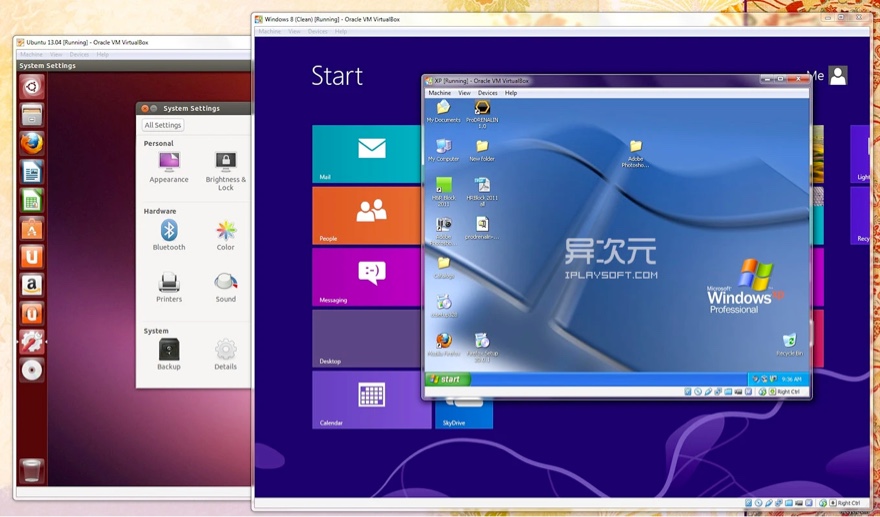880x517 pixels.
Task: Open Brightness & Lock settings
Action: [x=226, y=171]
